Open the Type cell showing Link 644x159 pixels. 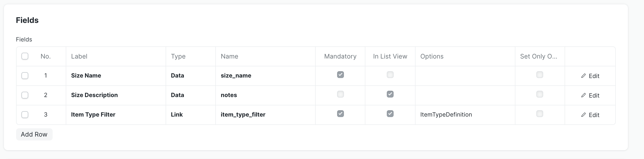[190, 115]
